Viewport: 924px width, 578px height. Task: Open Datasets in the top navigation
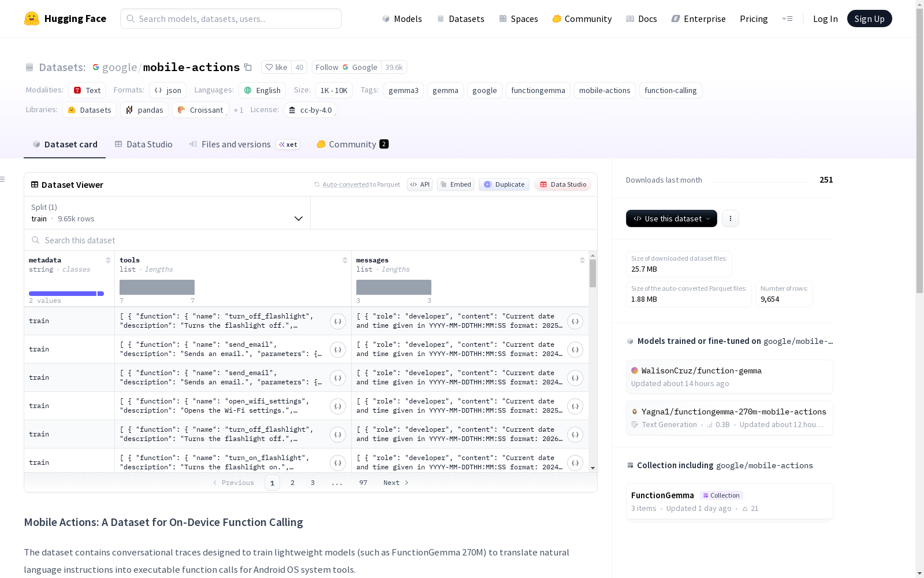point(460,18)
